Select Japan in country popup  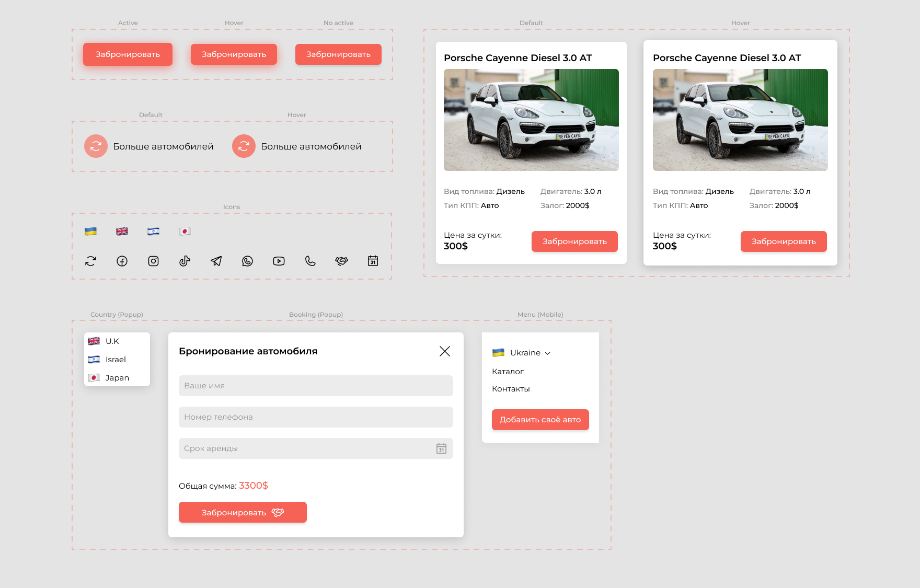[x=117, y=378]
